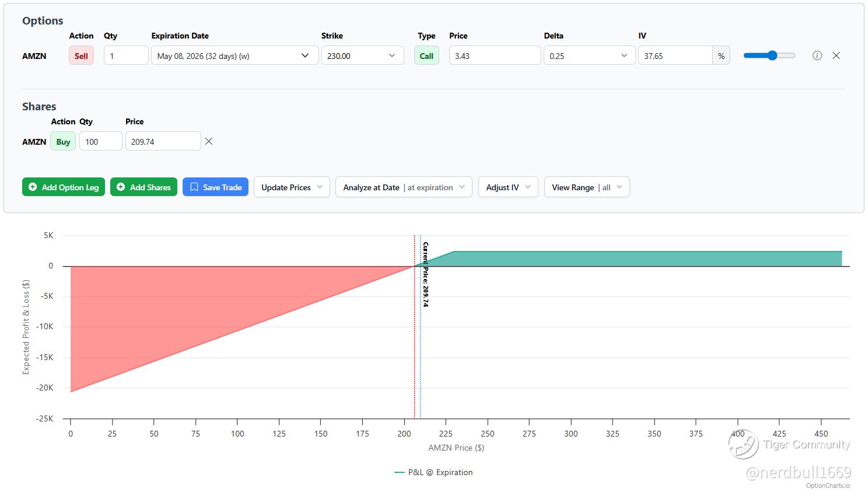Click the 'Strike' column header
Viewport: 868px width, 492px height.
332,36
